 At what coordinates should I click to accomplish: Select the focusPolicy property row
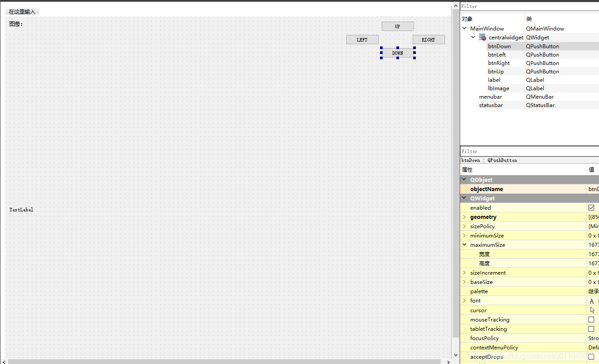click(530, 338)
